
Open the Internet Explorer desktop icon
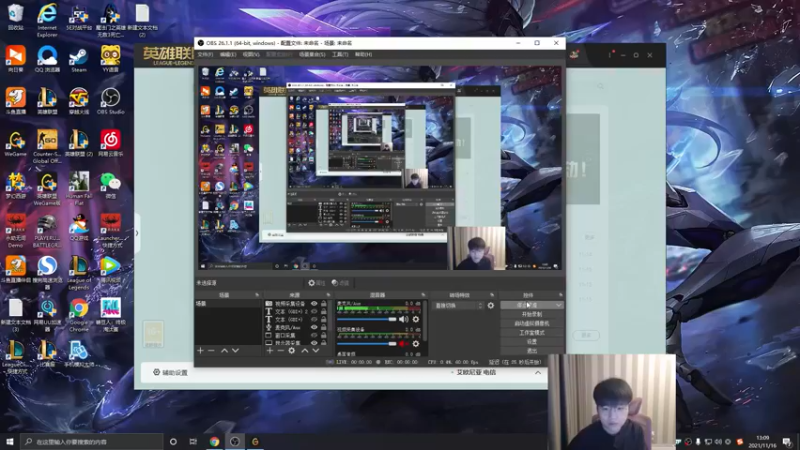pyautogui.click(x=47, y=20)
